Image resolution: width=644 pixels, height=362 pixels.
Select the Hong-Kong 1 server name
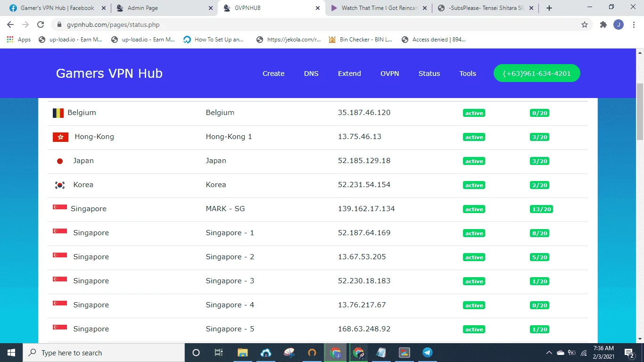pyautogui.click(x=229, y=137)
